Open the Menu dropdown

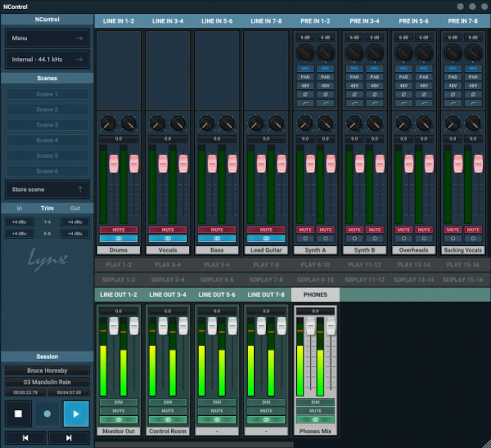(47, 38)
